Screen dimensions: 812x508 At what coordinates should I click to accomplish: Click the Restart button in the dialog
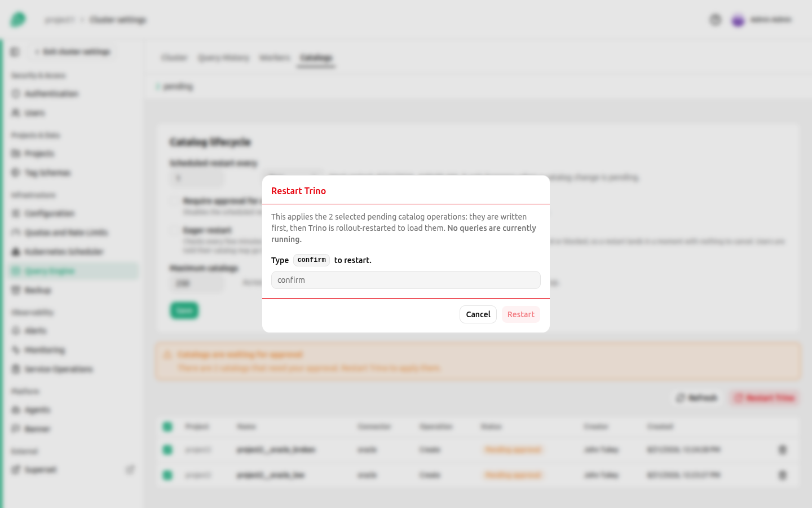(x=520, y=314)
